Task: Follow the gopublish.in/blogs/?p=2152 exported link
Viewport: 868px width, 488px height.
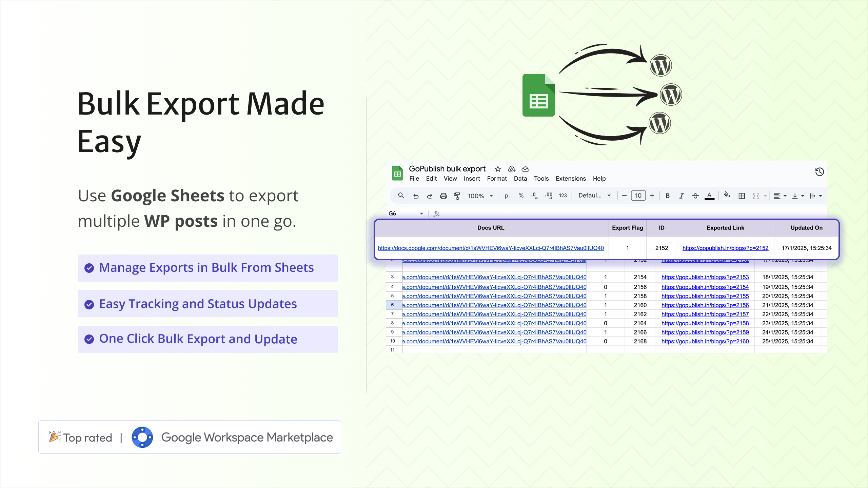Action: click(725, 248)
